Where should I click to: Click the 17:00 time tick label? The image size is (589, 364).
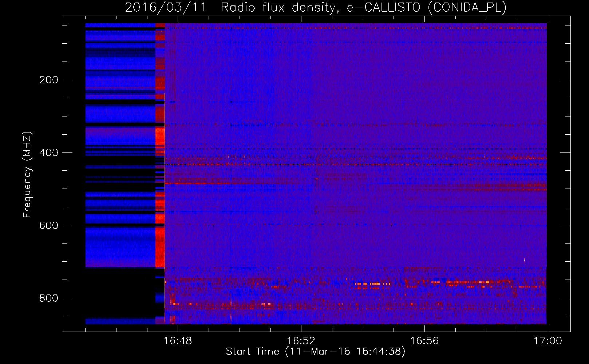548,341
